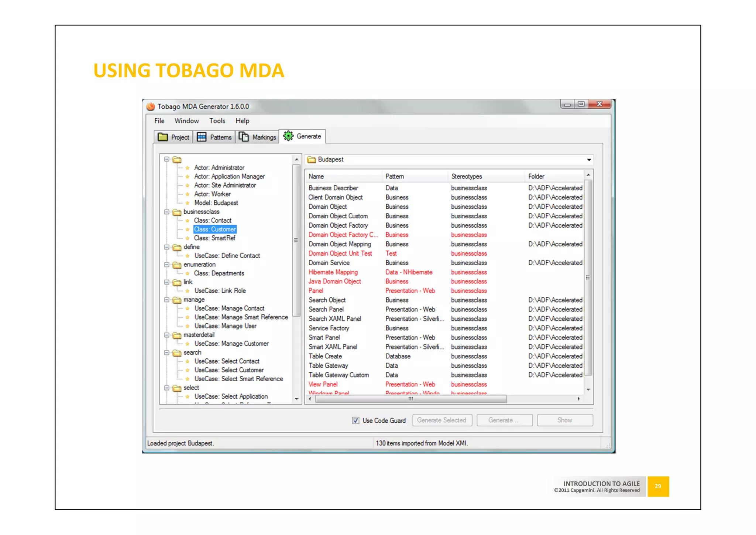Viewport: 756px width, 535px height.
Task: Sort by the Stereotypes column header
Action: 486,177
